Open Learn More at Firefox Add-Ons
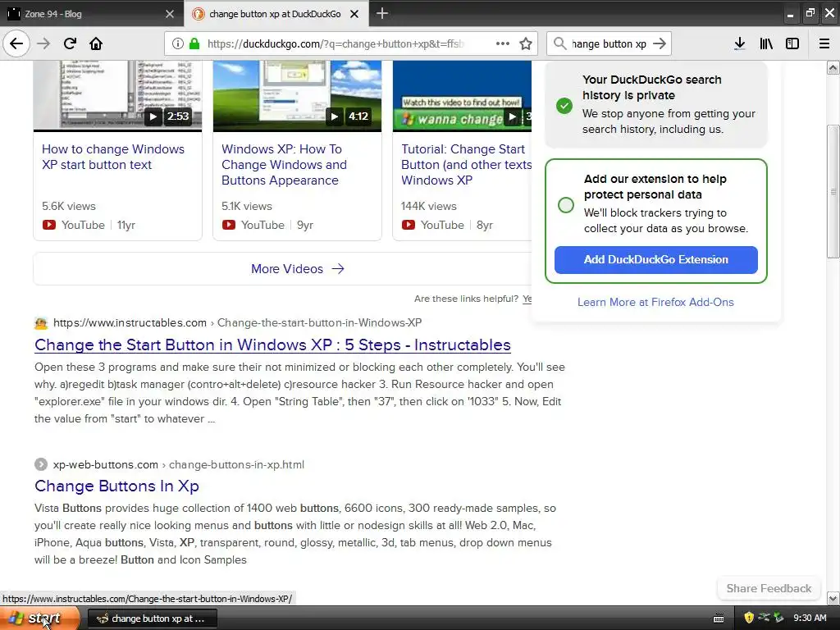This screenshot has height=630, width=840. 655,302
